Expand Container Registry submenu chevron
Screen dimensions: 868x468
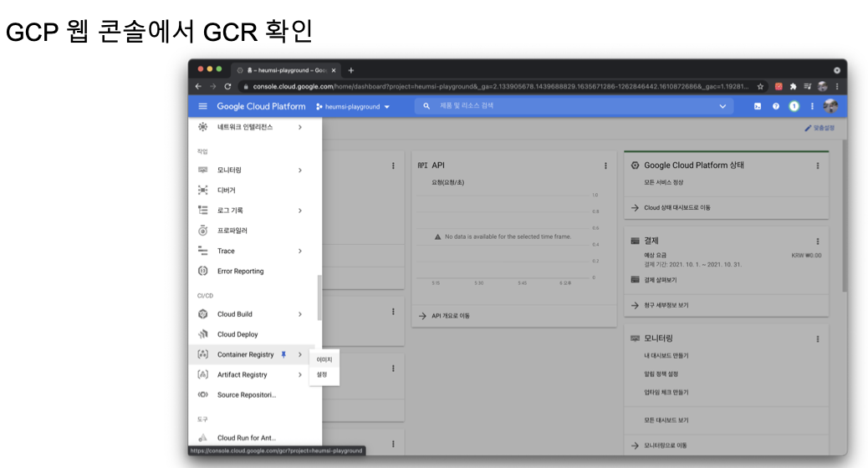300,354
